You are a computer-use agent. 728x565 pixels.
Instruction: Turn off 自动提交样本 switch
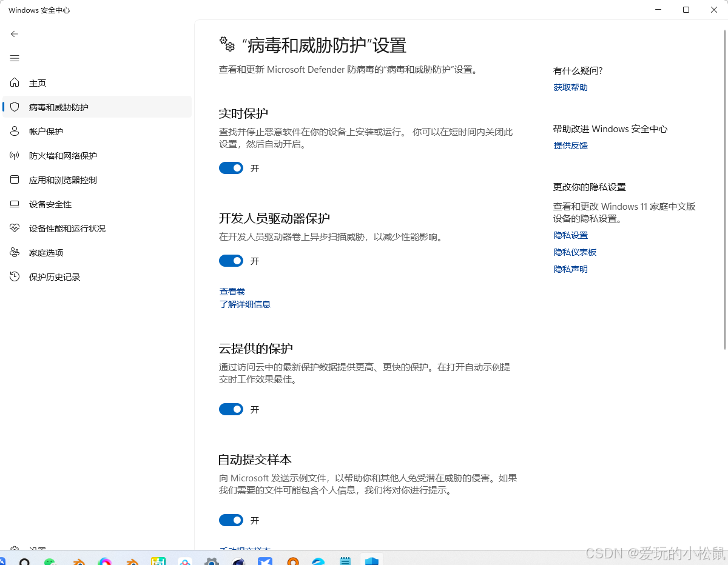tap(231, 520)
